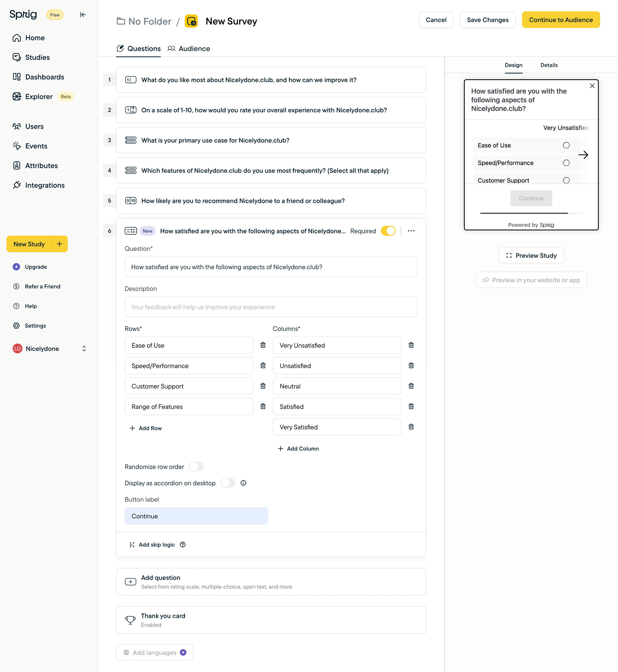The image size is (618, 672).
Task: Close the survey preview widget
Action: (x=592, y=86)
